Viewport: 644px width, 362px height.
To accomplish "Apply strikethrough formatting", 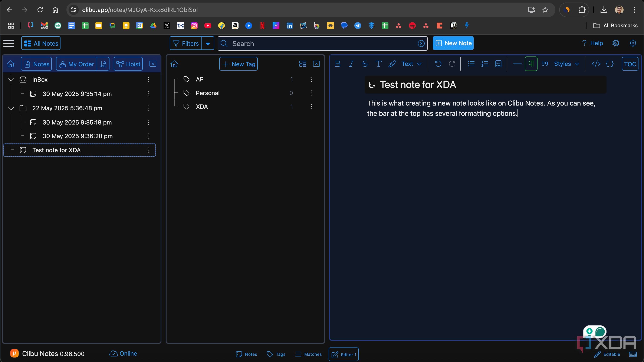I will (x=365, y=64).
